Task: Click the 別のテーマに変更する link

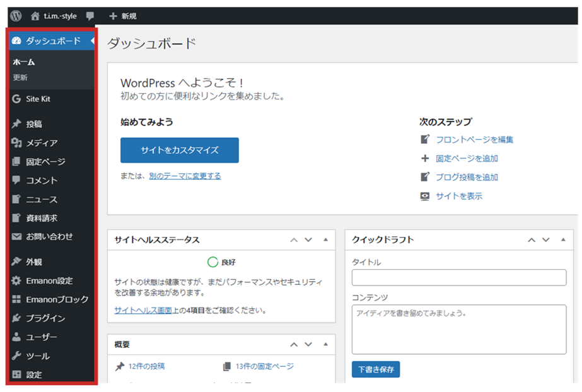Action: (x=185, y=176)
